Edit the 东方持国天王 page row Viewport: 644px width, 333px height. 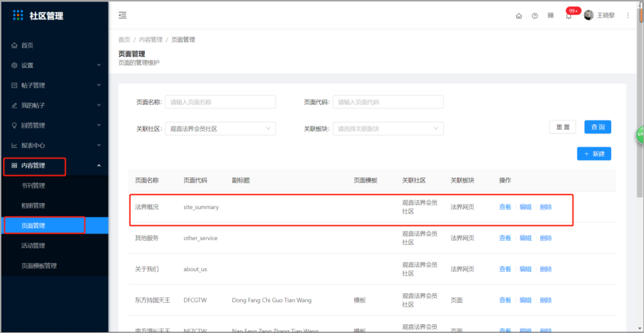coord(525,300)
